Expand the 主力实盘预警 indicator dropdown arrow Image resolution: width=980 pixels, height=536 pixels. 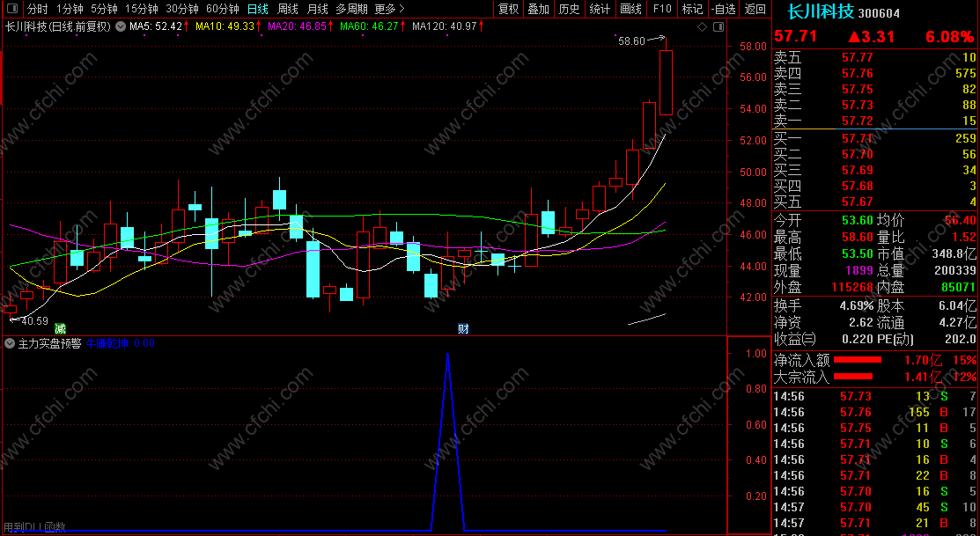point(10,343)
